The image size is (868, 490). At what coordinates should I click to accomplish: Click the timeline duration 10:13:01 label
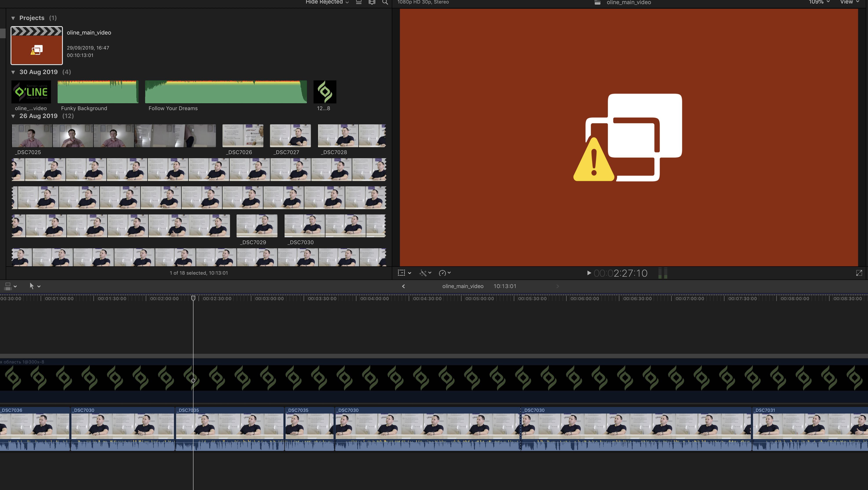[x=505, y=286]
